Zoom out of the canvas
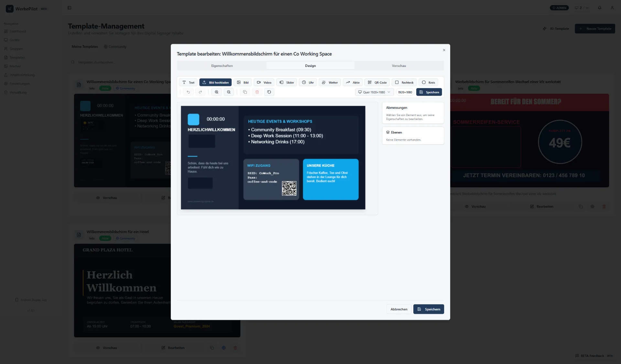The width and height of the screenshot is (621, 364). (x=229, y=92)
